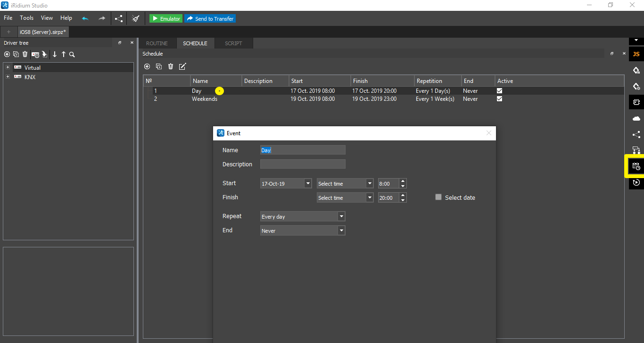
Task: Click Send to Transfer
Action: coord(210,18)
